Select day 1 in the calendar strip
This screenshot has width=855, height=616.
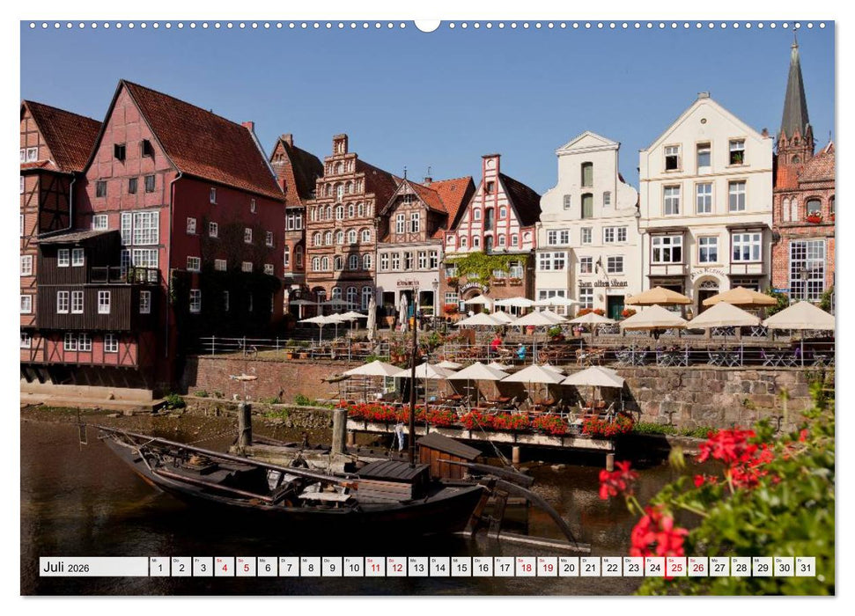pyautogui.click(x=159, y=567)
